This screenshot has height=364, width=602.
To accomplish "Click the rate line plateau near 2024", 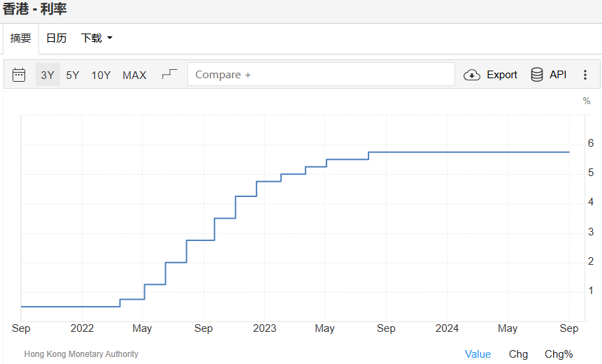I will coord(447,152).
